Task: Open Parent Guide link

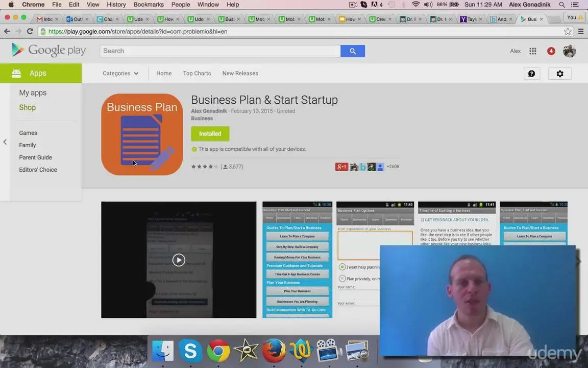Action: 36,157
